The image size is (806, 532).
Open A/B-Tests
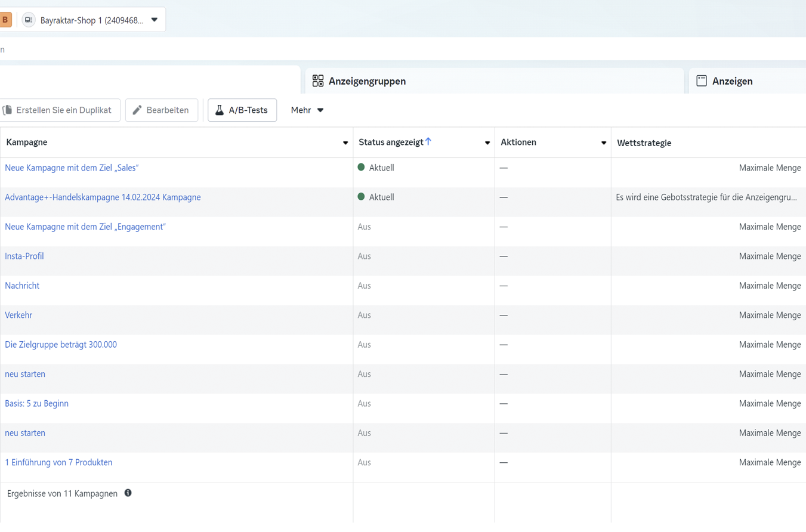coord(242,110)
